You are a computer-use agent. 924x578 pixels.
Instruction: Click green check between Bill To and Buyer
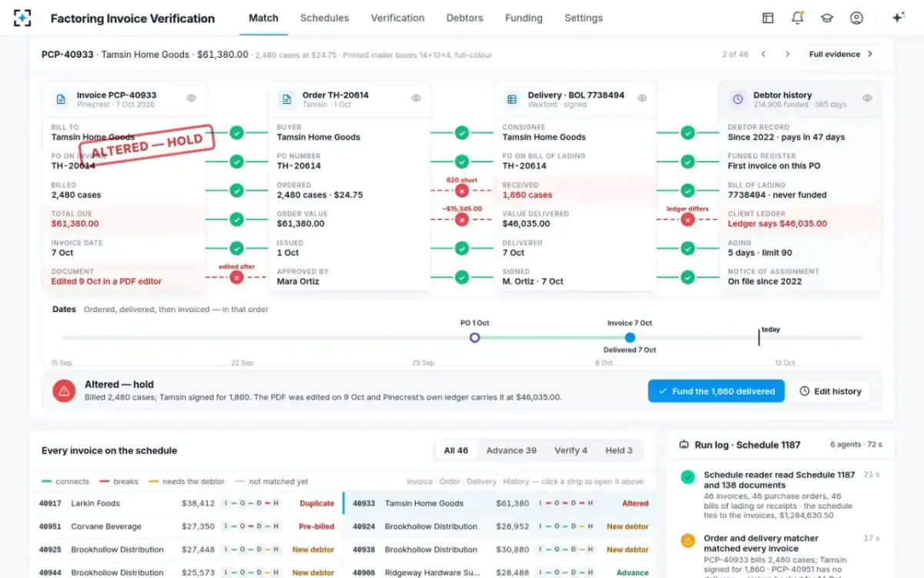click(236, 133)
